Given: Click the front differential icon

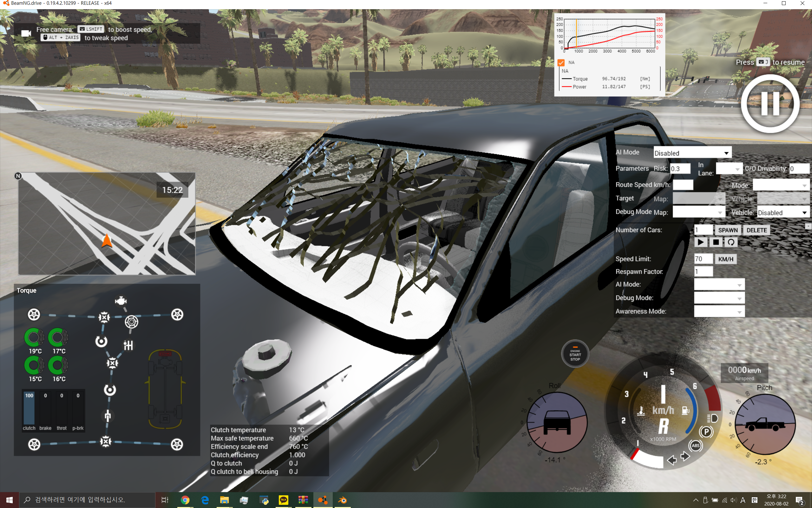Looking at the screenshot, I should 104,317.
